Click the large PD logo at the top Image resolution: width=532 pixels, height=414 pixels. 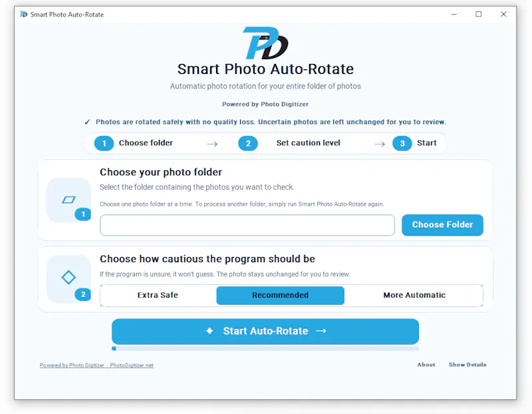pyautogui.click(x=265, y=43)
